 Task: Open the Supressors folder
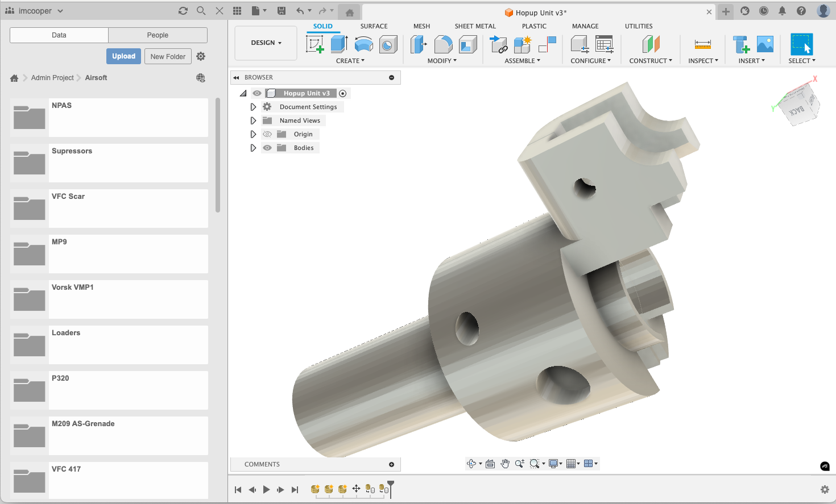point(109,163)
